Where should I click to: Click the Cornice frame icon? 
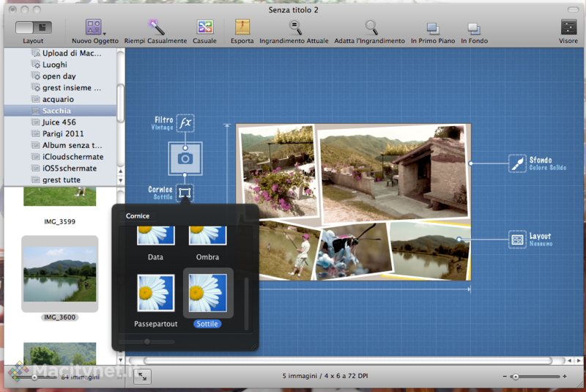(185, 193)
